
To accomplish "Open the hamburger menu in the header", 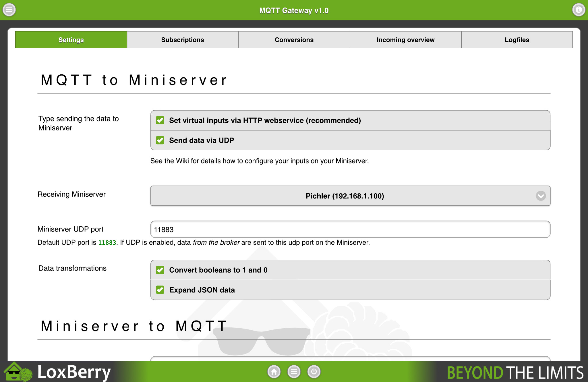I will click(x=9, y=10).
